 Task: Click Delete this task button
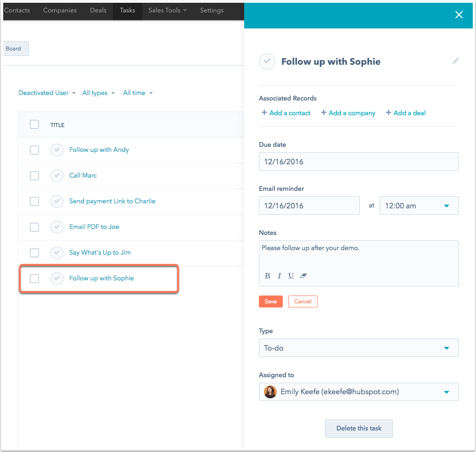pyautogui.click(x=358, y=428)
